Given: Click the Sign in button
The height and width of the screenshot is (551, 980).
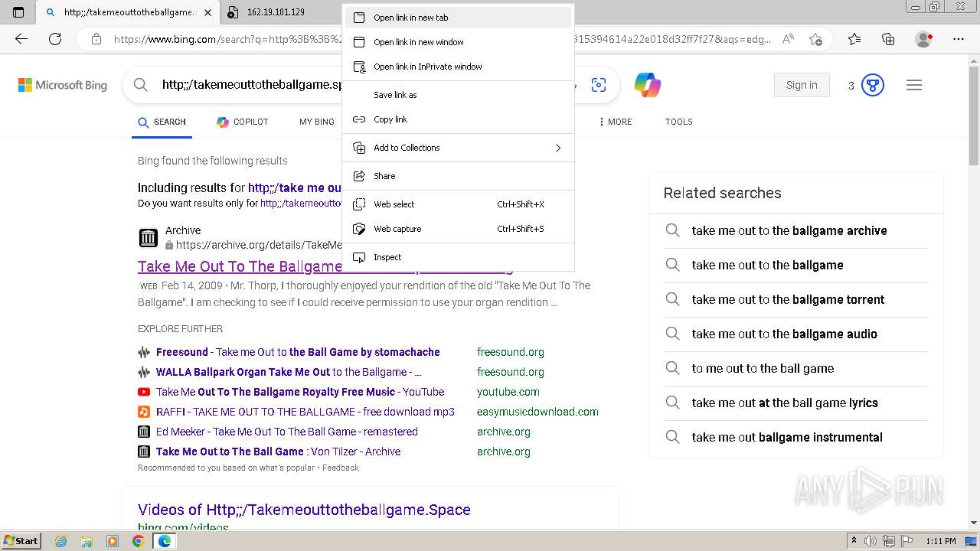Looking at the screenshot, I should tap(802, 85).
